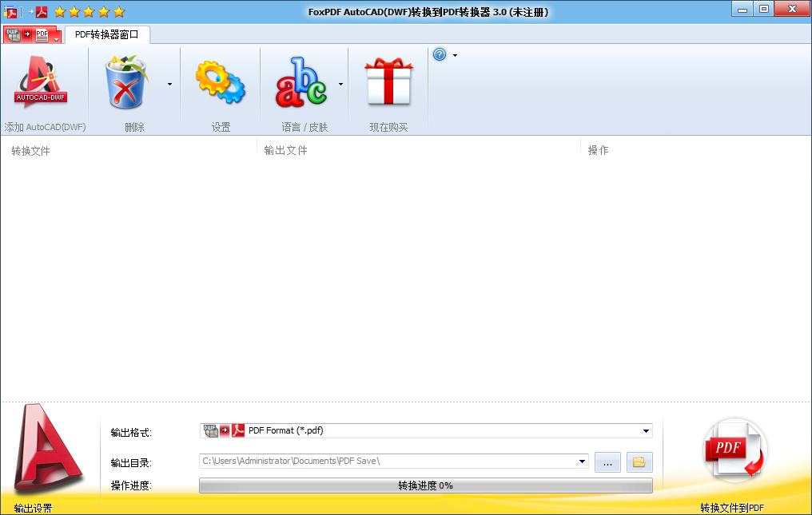812x515 pixels.
Task: Click the five-star rating in title bar
Action: (90, 11)
